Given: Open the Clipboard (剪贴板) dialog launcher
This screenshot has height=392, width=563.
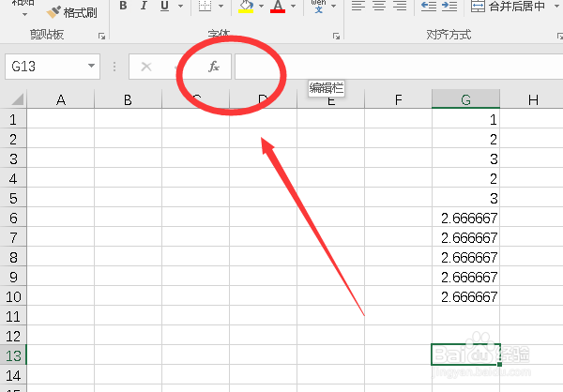Looking at the screenshot, I should pos(101,36).
